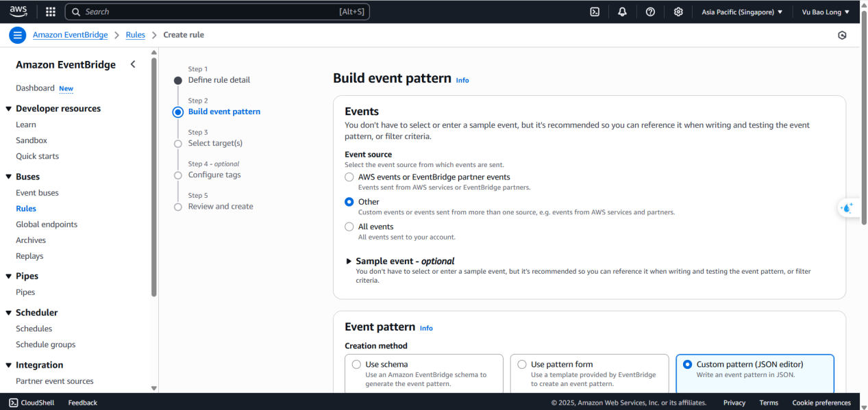Open Learn in the sidebar
The width and height of the screenshot is (868, 410).
click(26, 125)
